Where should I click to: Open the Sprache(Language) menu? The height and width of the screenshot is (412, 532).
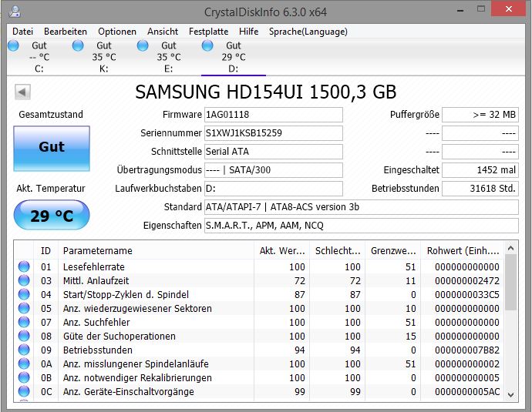pos(308,32)
